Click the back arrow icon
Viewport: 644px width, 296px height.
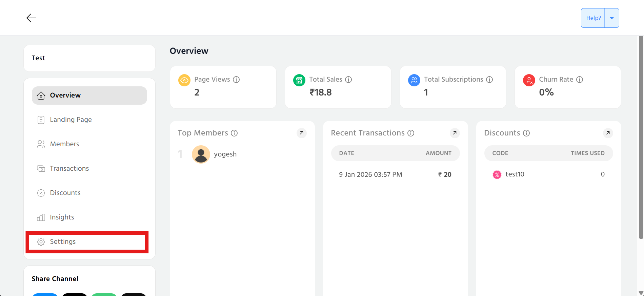pos(31,18)
